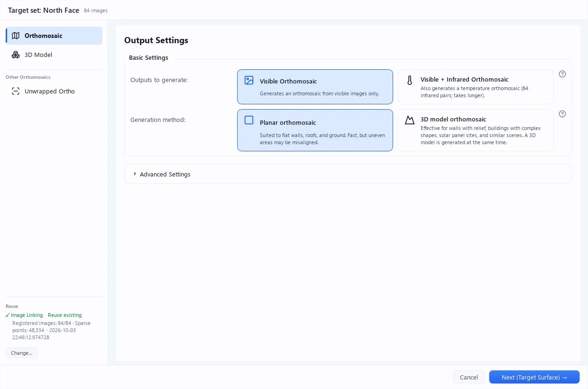Click the square icon on Planar orthomosaic card
This screenshot has width=588, height=389.
point(249,120)
